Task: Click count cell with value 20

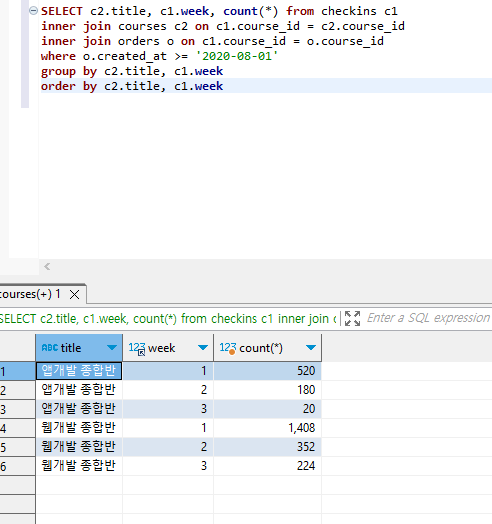Action: click(x=267, y=409)
